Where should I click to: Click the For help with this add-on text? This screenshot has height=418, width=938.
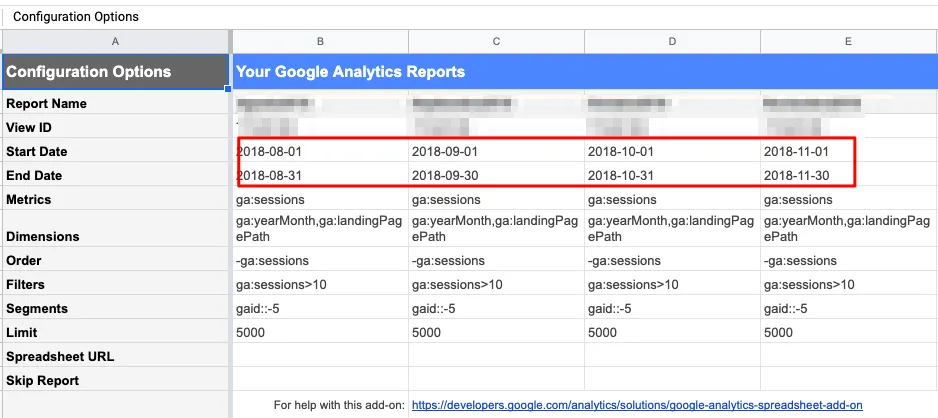click(340, 405)
